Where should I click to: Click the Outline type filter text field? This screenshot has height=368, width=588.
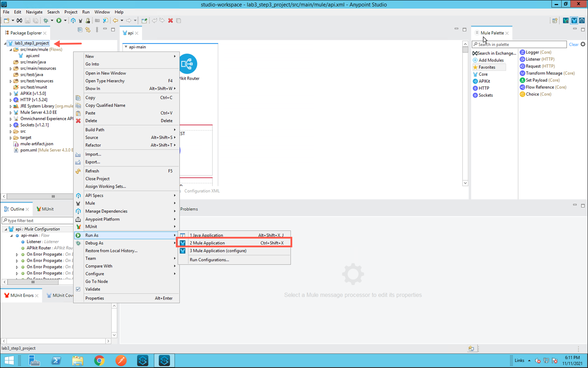(37, 221)
